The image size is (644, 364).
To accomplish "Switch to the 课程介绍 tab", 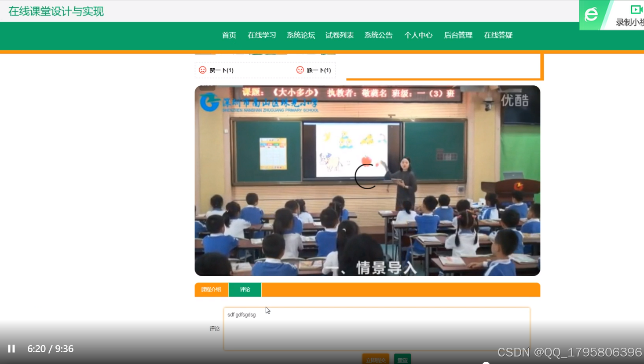I will tap(212, 290).
